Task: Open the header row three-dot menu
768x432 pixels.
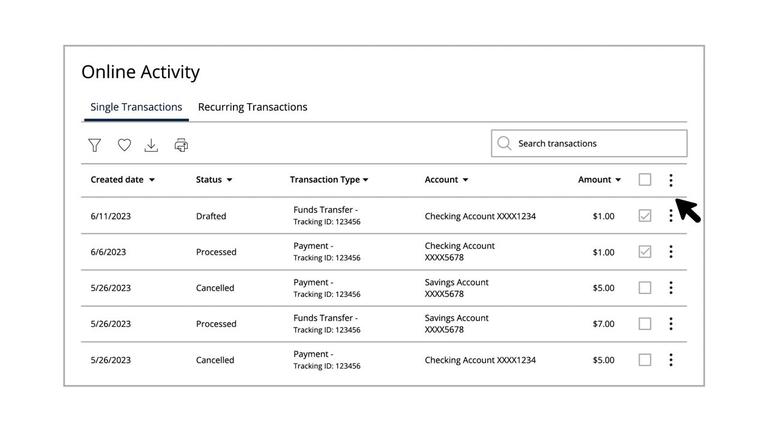Action: point(671,180)
